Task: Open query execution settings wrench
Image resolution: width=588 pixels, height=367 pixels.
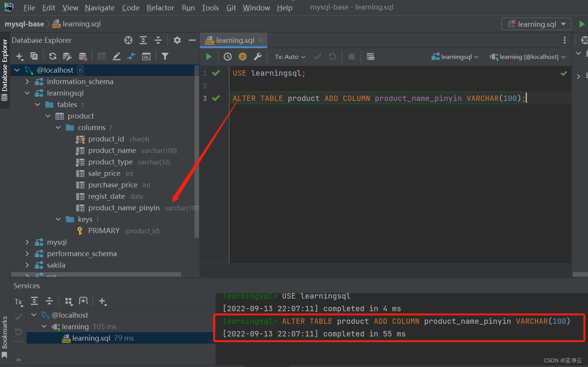Action: [x=258, y=57]
